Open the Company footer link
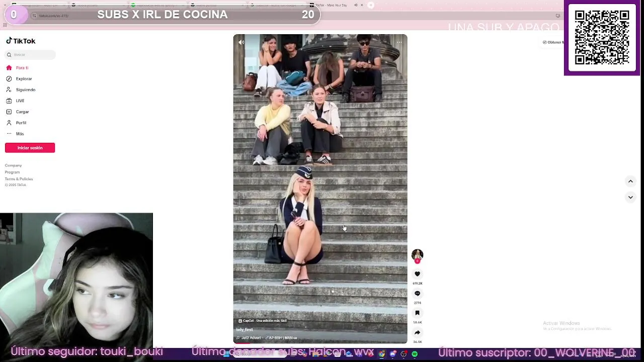This screenshot has width=644, height=362. [x=13, y=165]
